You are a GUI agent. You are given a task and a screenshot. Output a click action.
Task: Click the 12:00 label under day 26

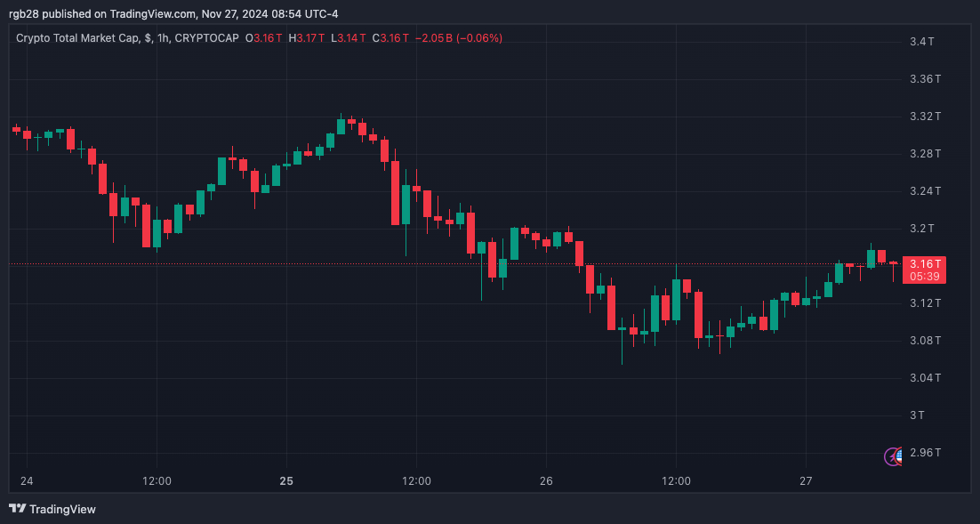point(678,480)
